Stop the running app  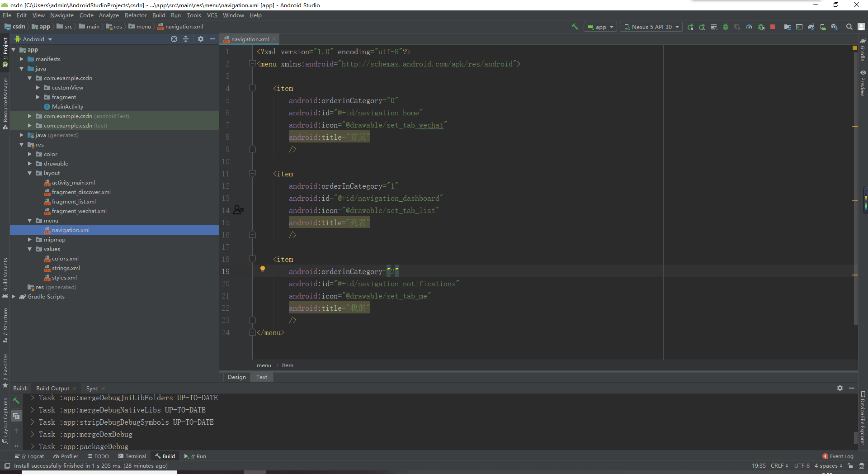coord(772,27)
